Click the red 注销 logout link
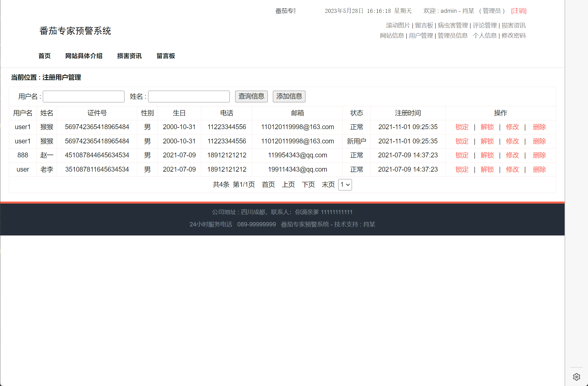Viewport: 588px width, 386px height. click(x=519, y=11)
